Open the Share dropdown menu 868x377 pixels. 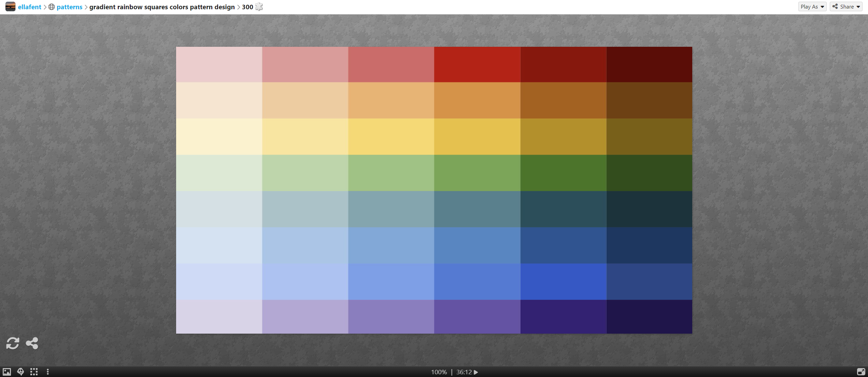click(x=846, y=6)
